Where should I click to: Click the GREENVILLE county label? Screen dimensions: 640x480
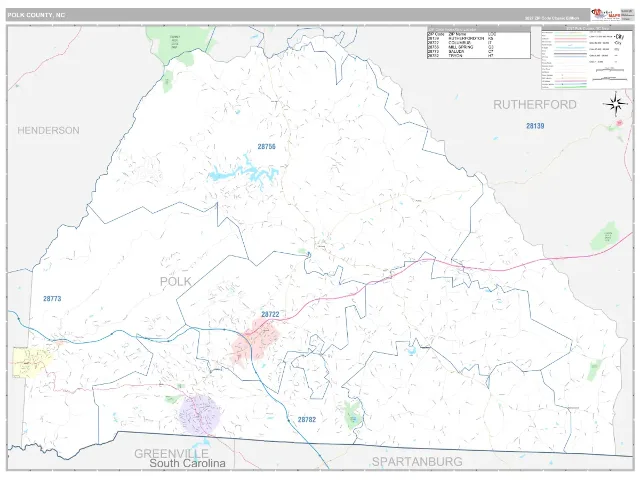pyautogui.click(x=171, y=453)
